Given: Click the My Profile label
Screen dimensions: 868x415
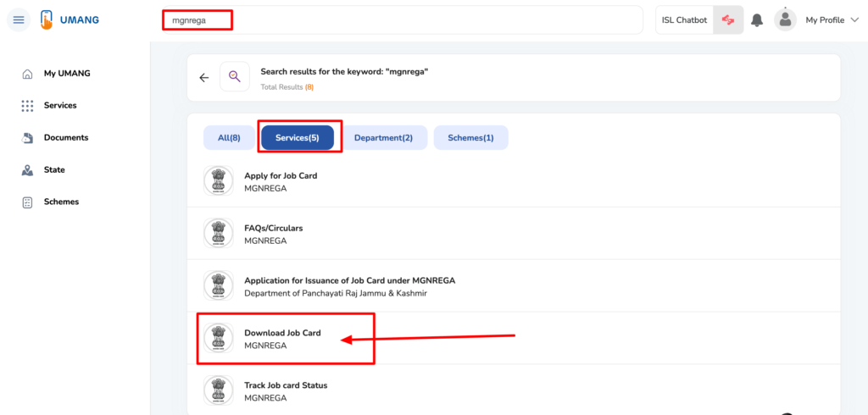Looking at the screenshot, I should [825, 20].
